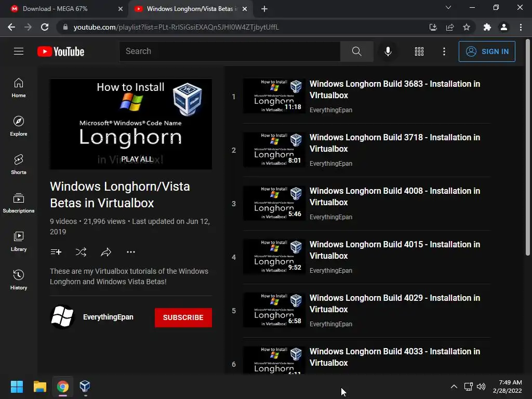Screen dimensions: 532x399
Task: Close the Windows Longhorn/Vista Betas tab
Action: tap(245, 9)
